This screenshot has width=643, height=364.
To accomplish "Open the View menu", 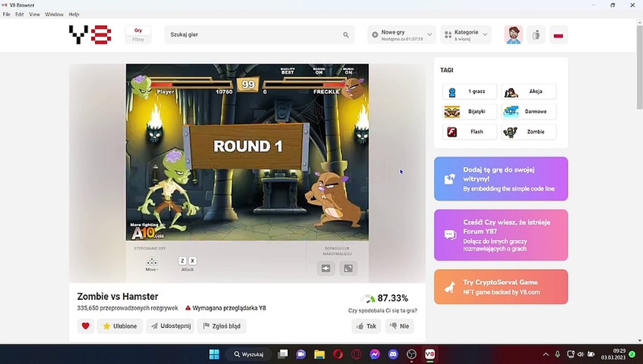I will point(34,15).
